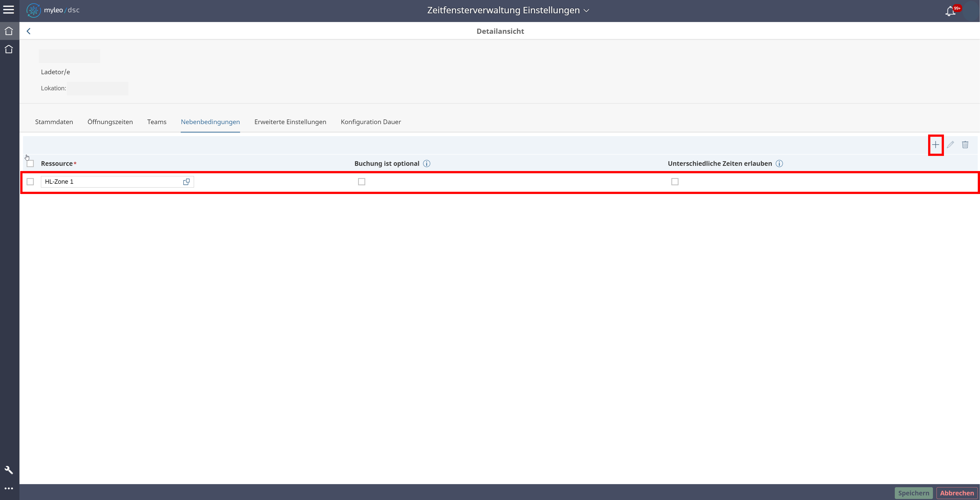The height and width of the screenshot is (500, 980).
Task: Click the pencil edit icon
Action: pos(950,145)
